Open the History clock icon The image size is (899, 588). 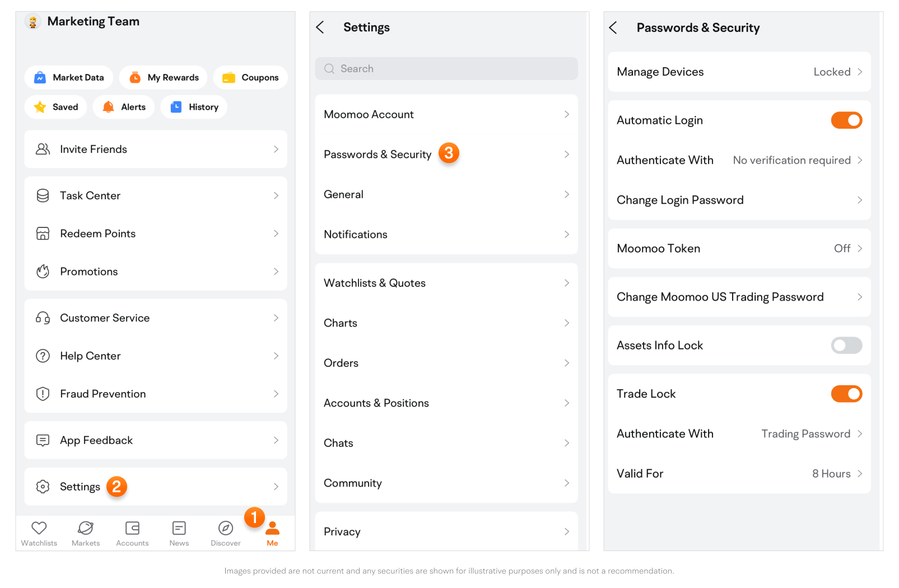(x=176, y=107)
